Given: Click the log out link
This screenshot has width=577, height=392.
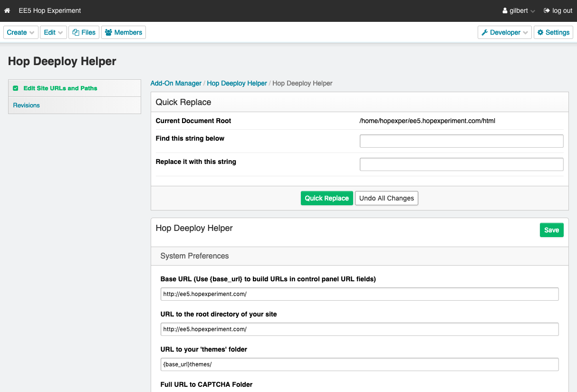Looking at the screenshot, I should pos(558,10).
